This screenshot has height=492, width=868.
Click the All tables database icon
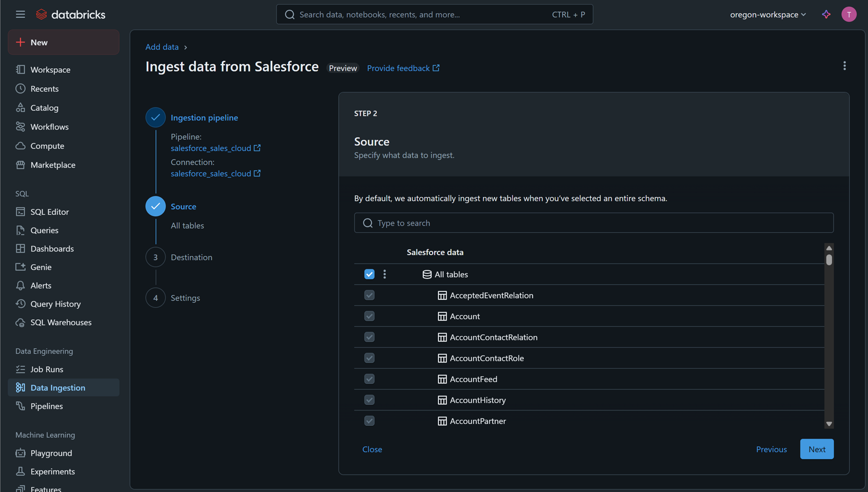(x=427, y=274)
